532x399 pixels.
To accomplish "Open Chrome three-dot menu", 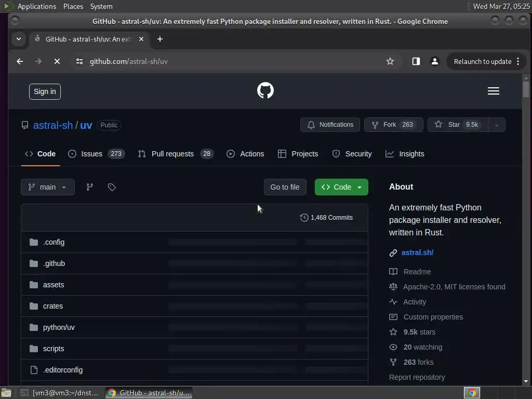I will pyautogui.click(x=518, y=61).
